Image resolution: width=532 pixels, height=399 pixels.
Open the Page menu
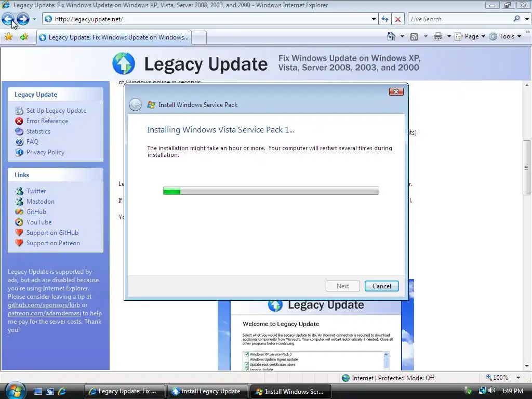coord(470,36)
